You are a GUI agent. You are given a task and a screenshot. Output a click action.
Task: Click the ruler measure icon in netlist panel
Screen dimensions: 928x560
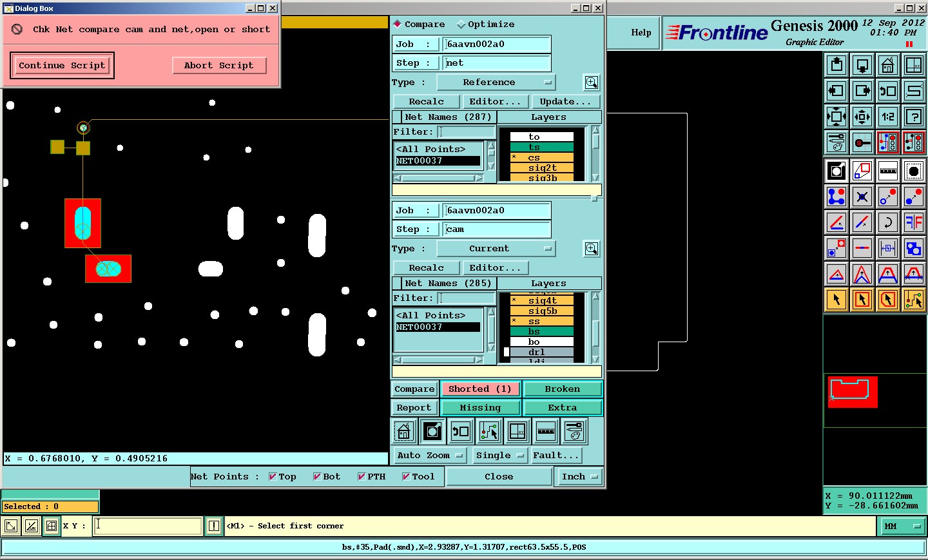point(546,431)
